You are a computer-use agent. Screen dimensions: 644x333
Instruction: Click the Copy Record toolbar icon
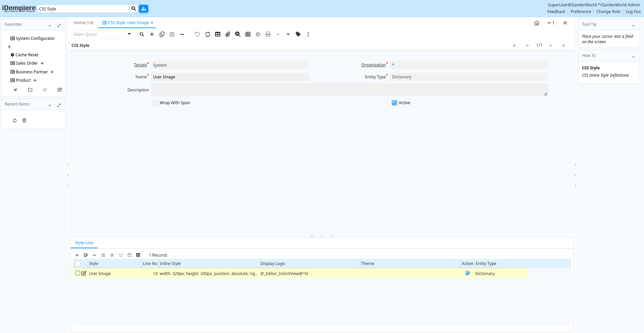pyautogui.click(x=162, y=34)
